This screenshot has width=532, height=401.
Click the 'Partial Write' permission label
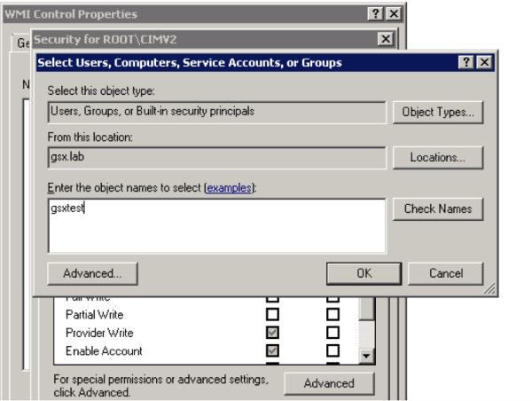(94, 315)
